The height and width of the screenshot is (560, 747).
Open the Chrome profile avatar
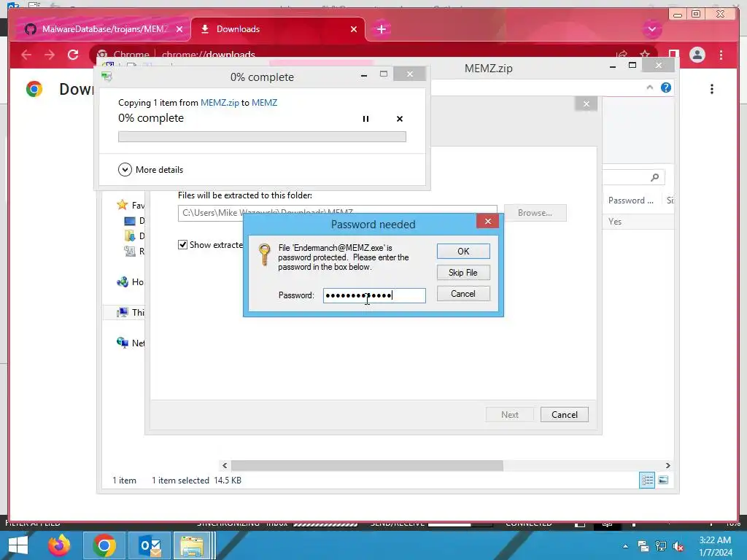(697, 55)
